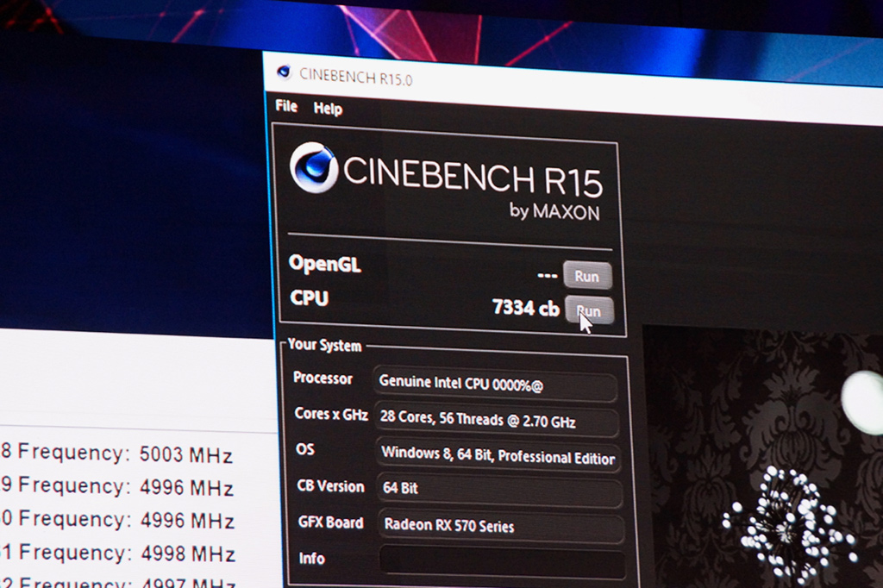
Task: Open the File menu in Cinebench
Action: 286,106
